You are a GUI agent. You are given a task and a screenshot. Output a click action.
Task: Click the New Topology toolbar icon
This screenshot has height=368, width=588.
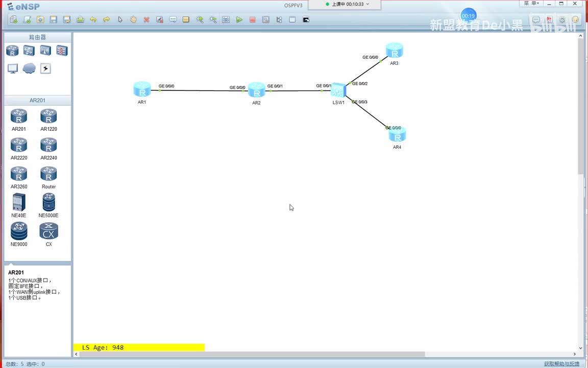coord(13,19)
